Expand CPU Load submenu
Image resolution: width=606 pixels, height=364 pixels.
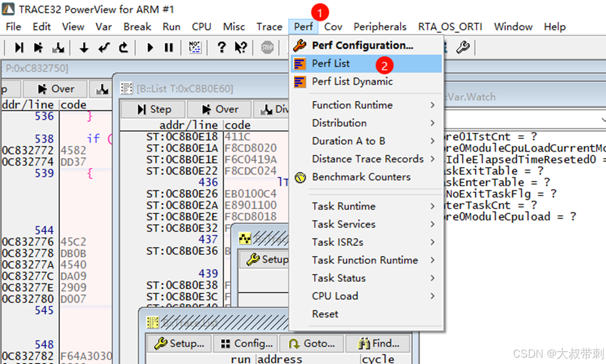tap(366, 296)
